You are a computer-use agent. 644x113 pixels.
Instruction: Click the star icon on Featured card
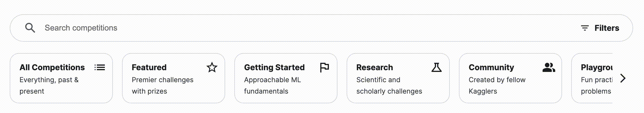point(212,67)
